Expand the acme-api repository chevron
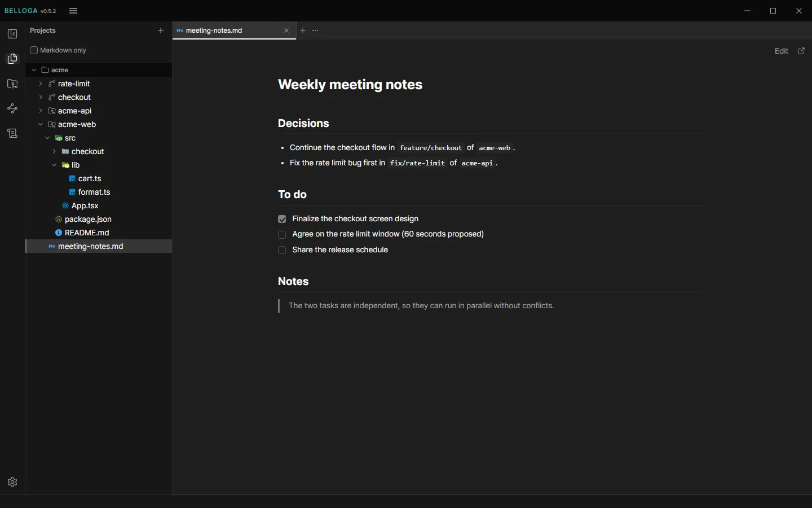 (x=41, y=111)
